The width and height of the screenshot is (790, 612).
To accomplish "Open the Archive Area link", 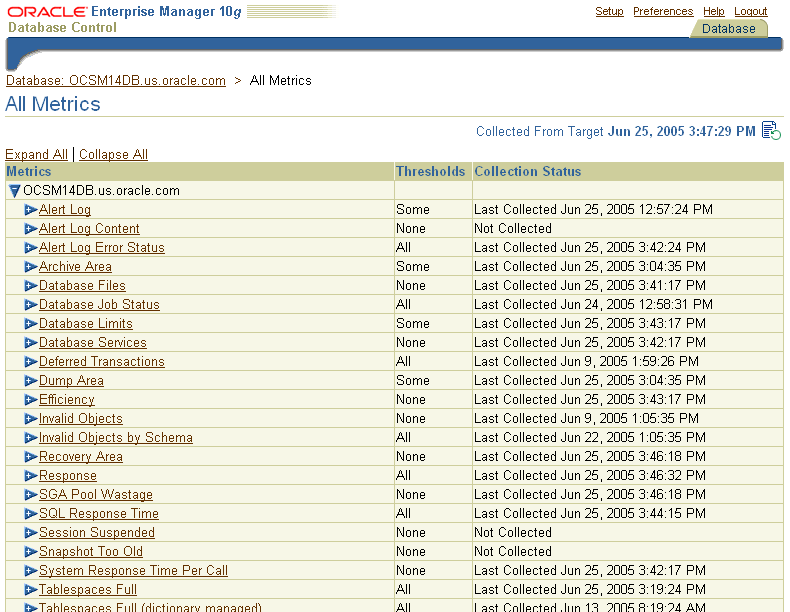I will pyautogui.click(x=76, y=266).
